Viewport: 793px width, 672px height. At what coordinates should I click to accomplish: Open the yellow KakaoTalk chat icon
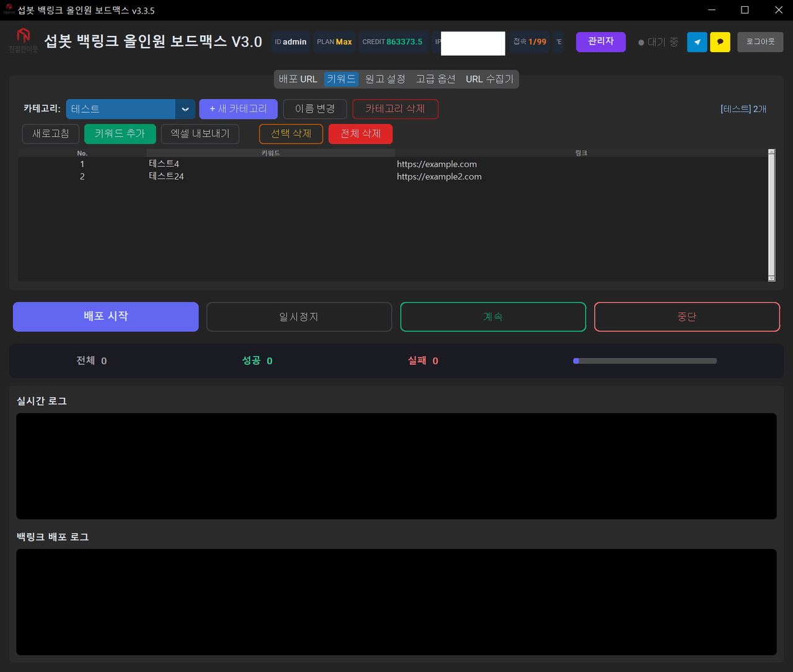click(x=720, y=42)
